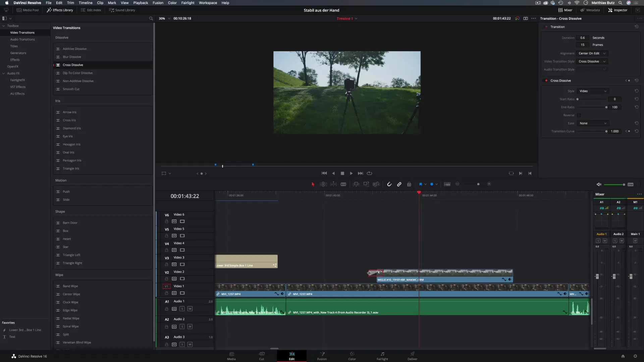
Task: Zoom in timeline with the plus icon
Action: click(489, 184)
